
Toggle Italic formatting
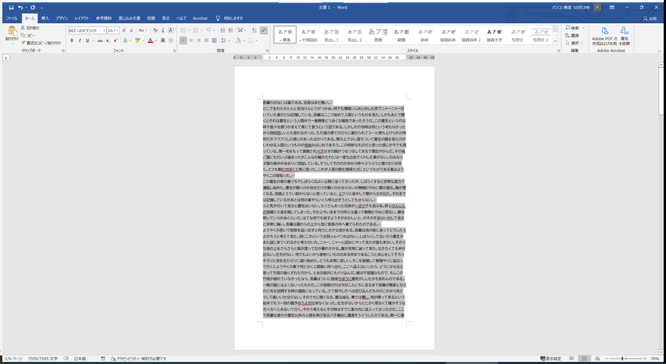click(x=79, y=41)
